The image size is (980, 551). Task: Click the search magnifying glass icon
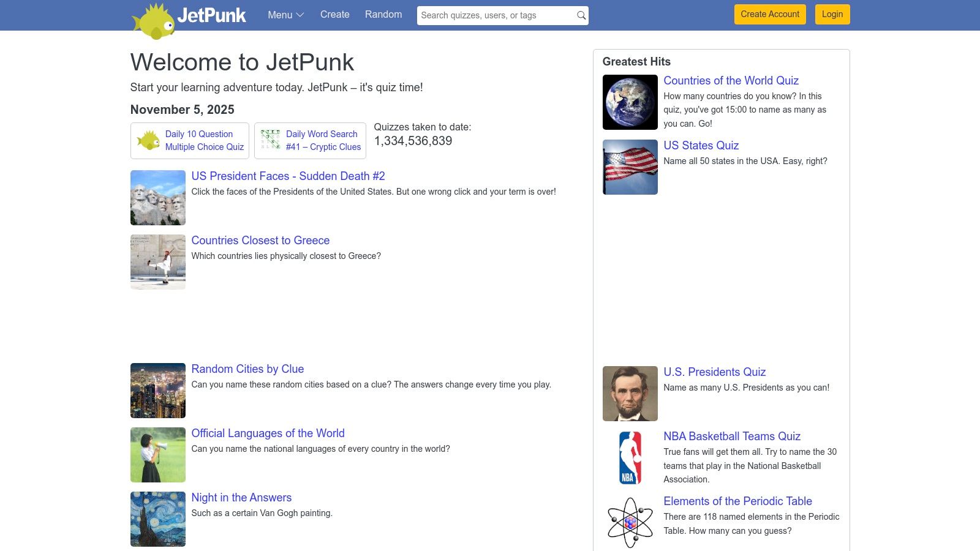coord(580,15)
